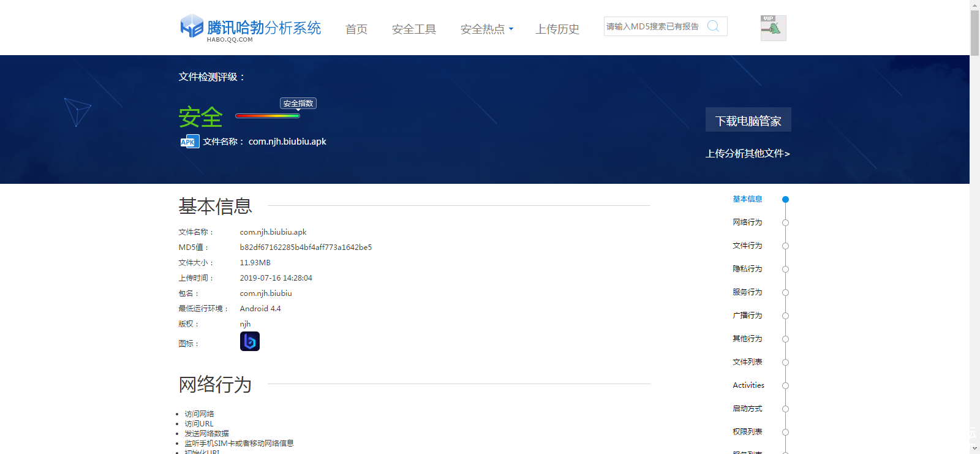
Task: Jump to 启动方式 section in sidebar
Action: coord(747,409)
